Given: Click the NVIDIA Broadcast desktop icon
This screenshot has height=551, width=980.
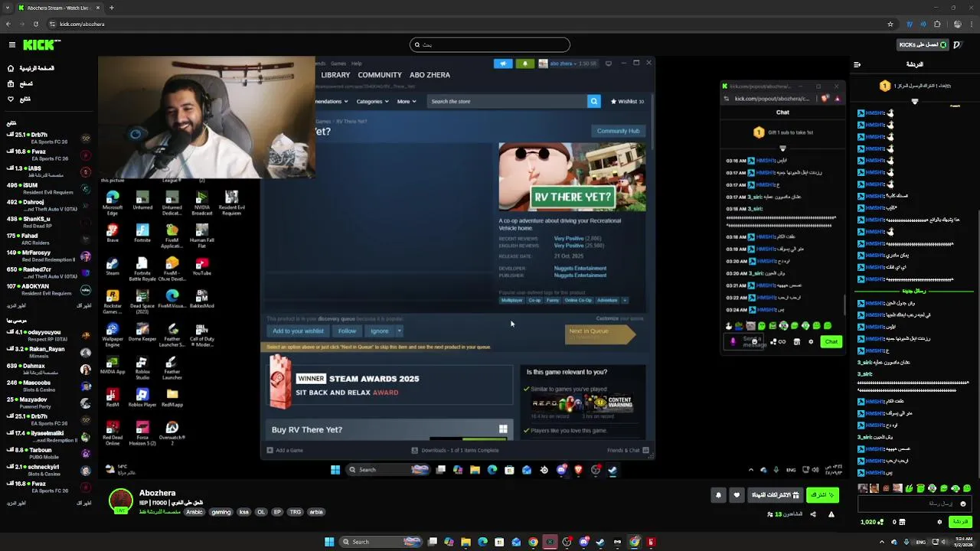Looking at the screenshot, I should tap(202, 203).
